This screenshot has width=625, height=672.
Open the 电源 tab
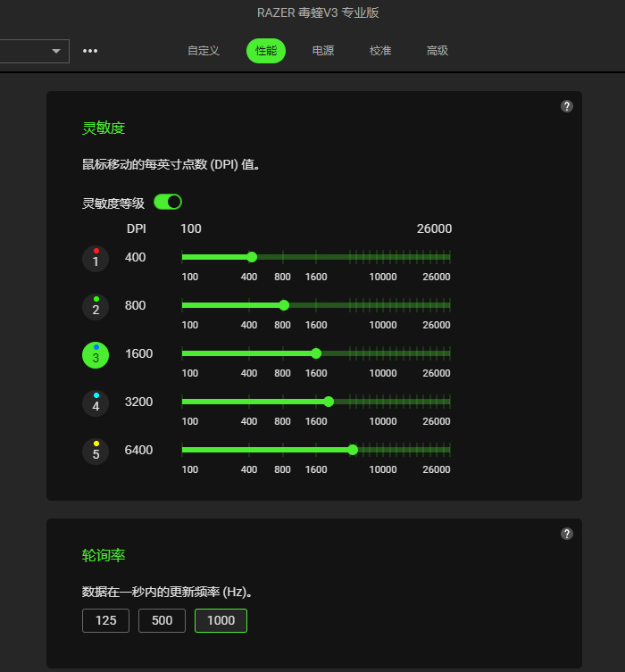pyautogui.click(x=323, y=51)
